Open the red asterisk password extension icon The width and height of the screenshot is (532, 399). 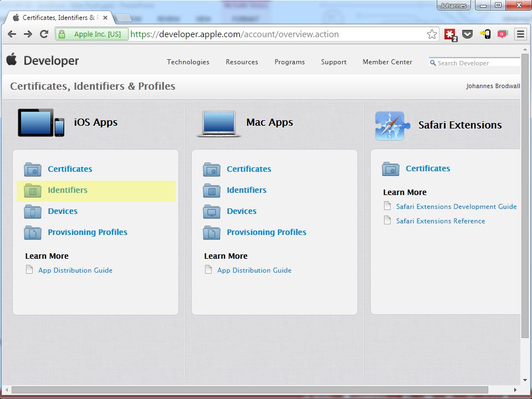pyautogui.click(x=451, y=34)
